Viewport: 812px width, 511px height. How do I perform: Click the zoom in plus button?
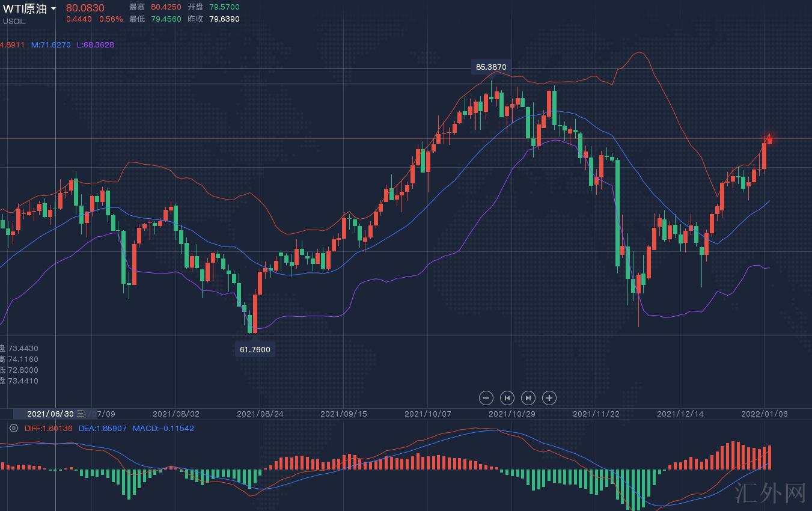(549, 398)
